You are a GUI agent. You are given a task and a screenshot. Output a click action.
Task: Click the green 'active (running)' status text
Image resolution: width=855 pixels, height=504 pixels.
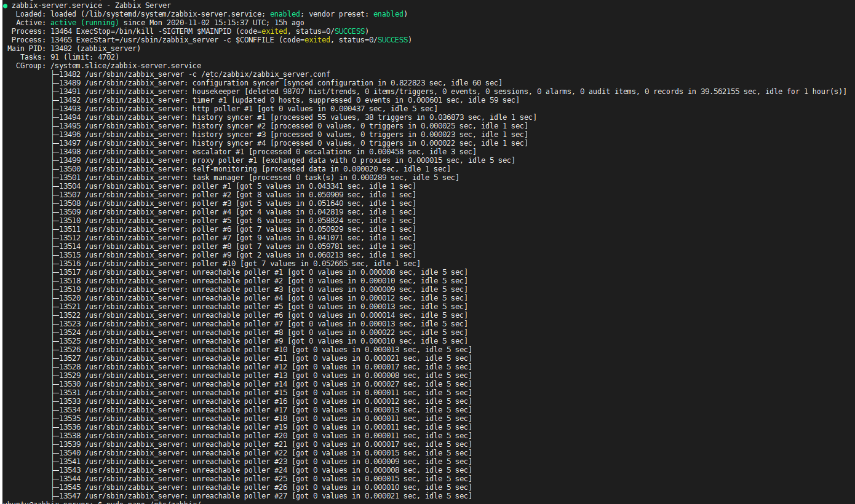[x=84, y=22]
